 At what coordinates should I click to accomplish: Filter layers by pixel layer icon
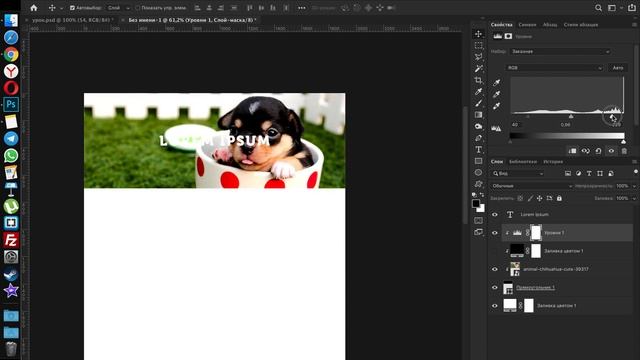[x=568, y=173]
